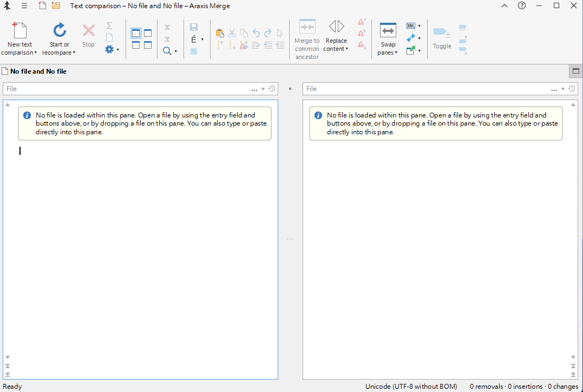This screenshot has height=392, width=583.
Task: Click the New text comparison icon
Action: [19, 30]
